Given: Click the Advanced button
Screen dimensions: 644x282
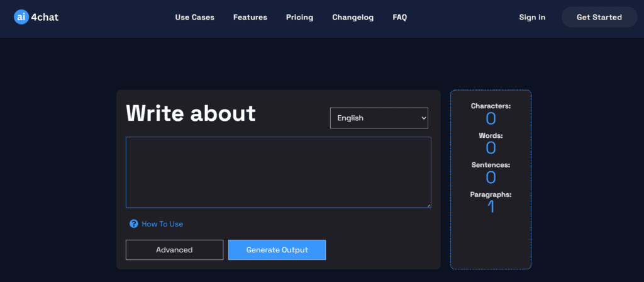Looking at the screenshot, I should (x=175, y=250).
